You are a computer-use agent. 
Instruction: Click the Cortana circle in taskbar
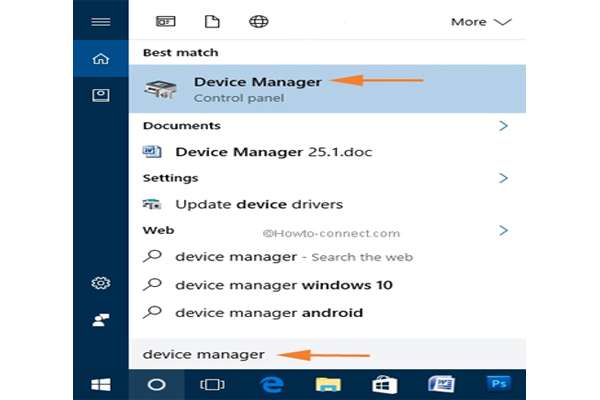pos(157,384)
